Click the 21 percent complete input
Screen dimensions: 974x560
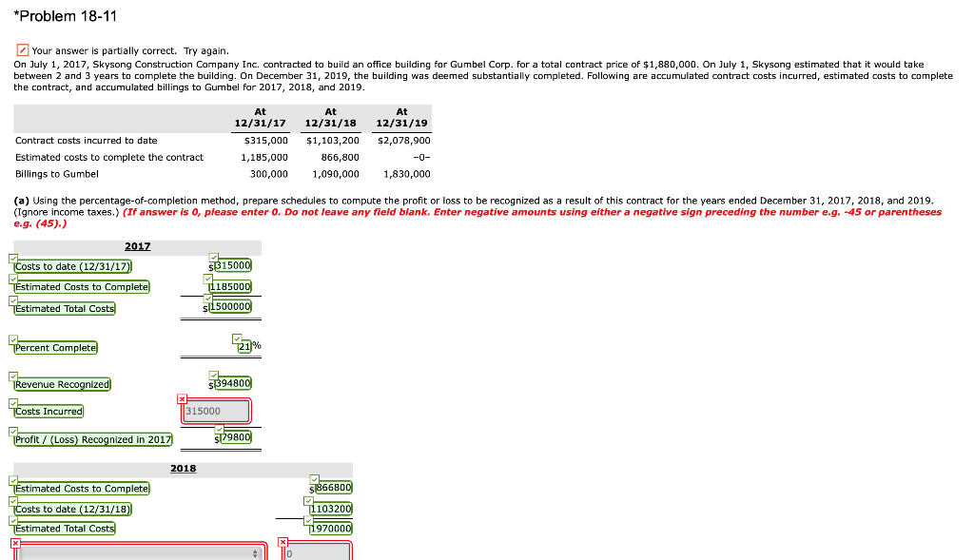click(244, 346)
